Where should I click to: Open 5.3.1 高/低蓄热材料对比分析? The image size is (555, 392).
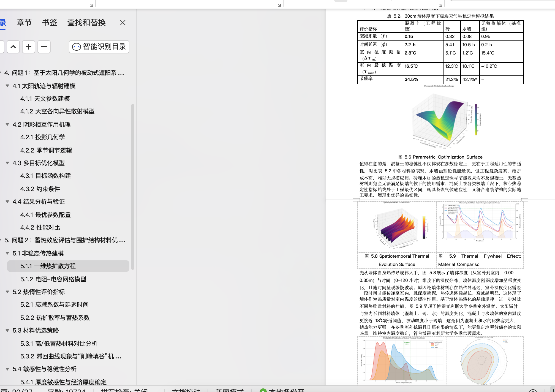coord(59,344)
